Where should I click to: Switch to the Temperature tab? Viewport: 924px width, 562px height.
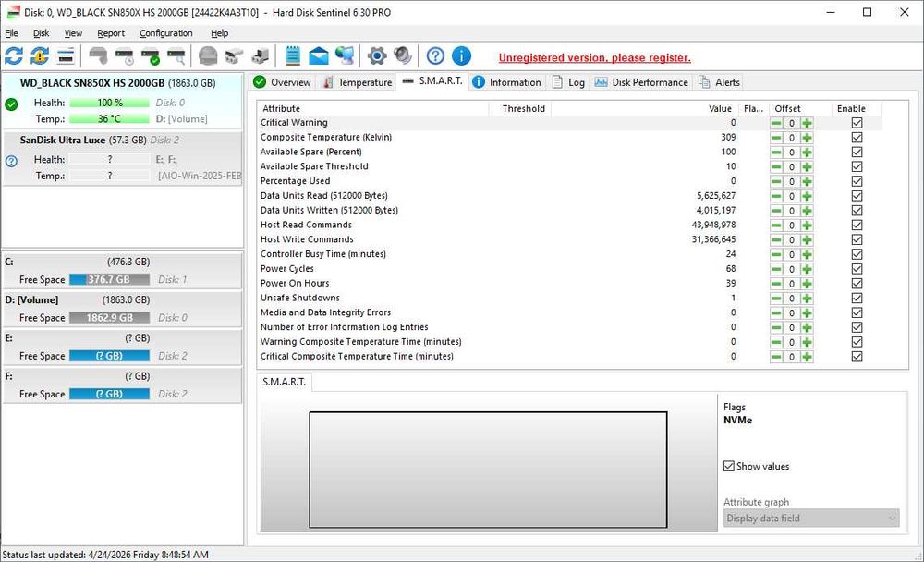pos(357,82)
